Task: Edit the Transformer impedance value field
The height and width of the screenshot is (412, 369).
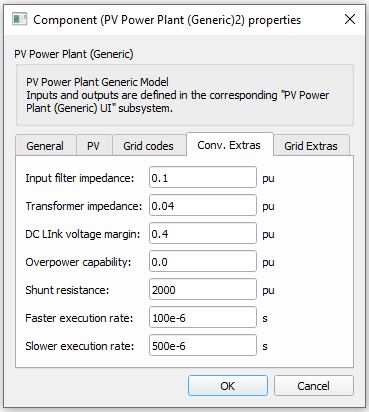Action: (x=203, y=206)
